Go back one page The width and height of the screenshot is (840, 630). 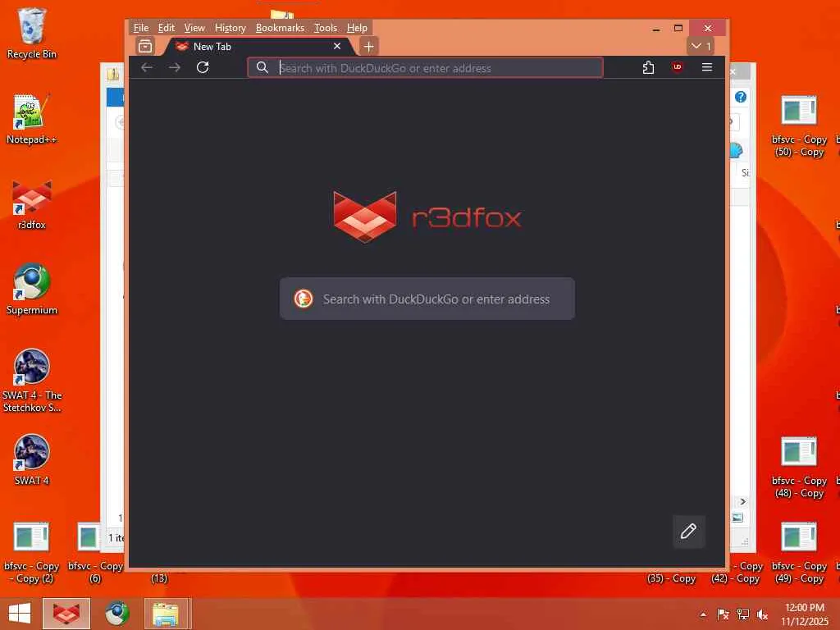pyautogui.click(x=147, y=67)
